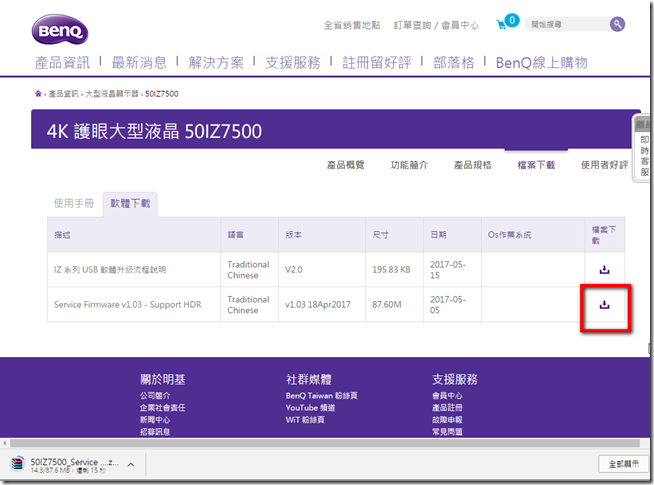The width and height of the screenshot is (654, 485).
Task: Switch to 使用者好評 tab
Action: click(x=604, y=165)
